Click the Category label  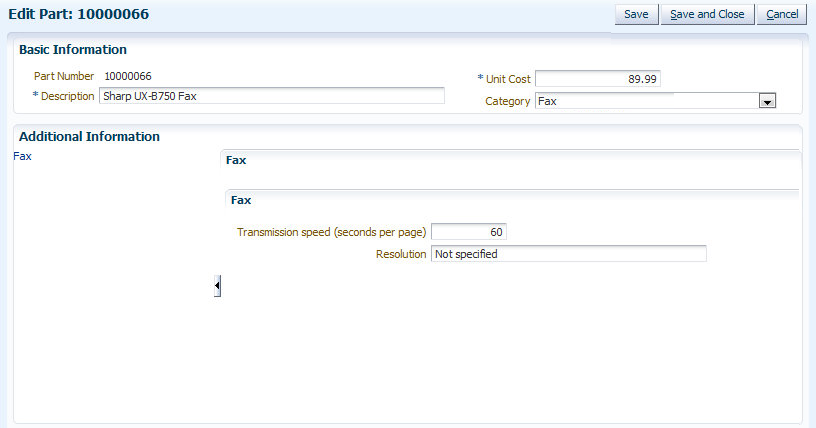[x=507, y=101]
